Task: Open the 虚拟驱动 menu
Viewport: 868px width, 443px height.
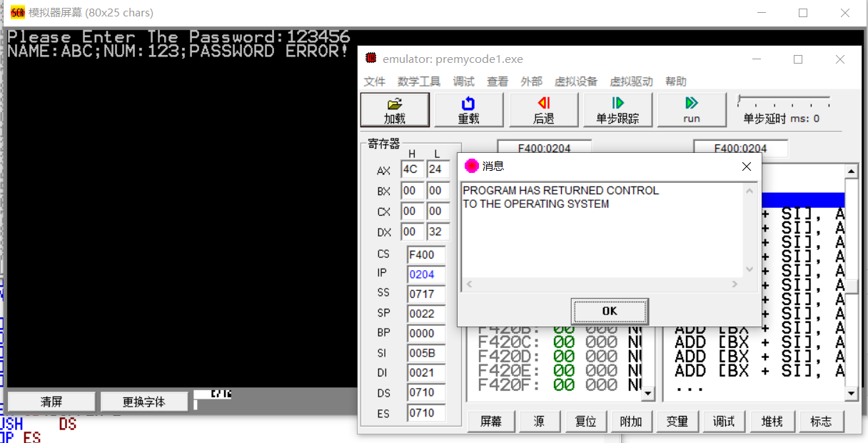Action: pyautogui.click(x=631, y=81)
